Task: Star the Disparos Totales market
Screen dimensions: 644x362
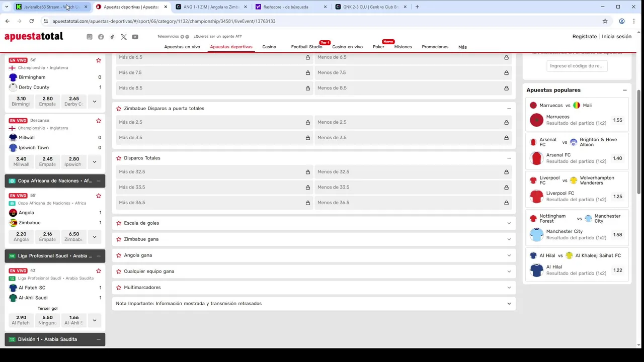Action: [x=119, y=158]
